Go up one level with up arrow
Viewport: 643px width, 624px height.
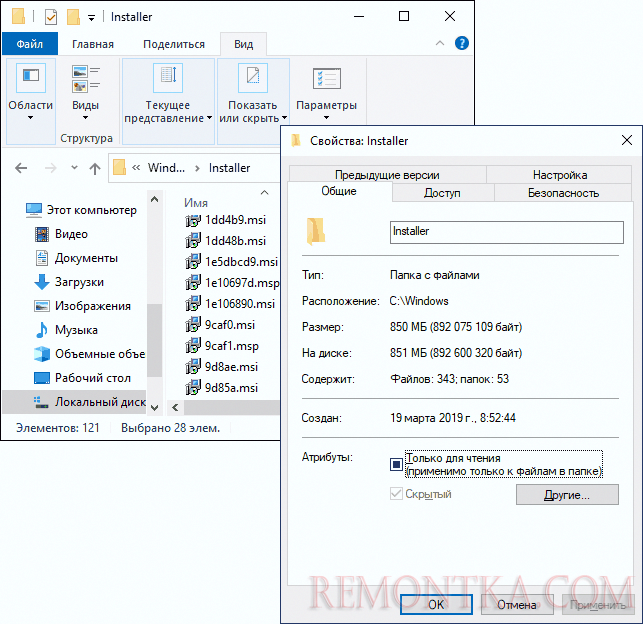click(95, 168)
